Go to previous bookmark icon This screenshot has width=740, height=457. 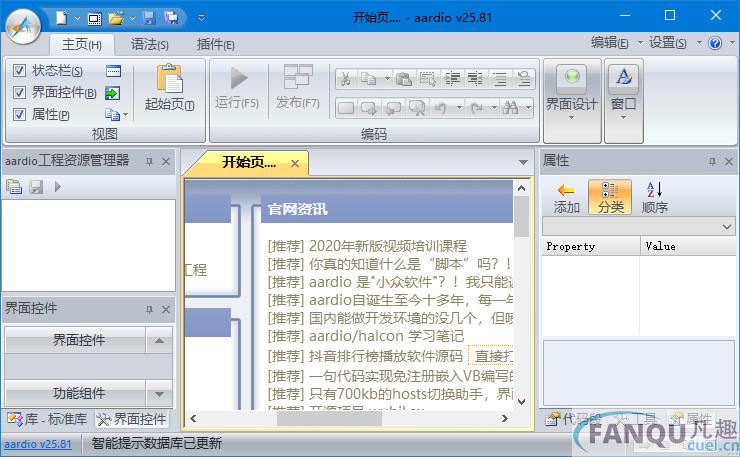pos(393,108)
